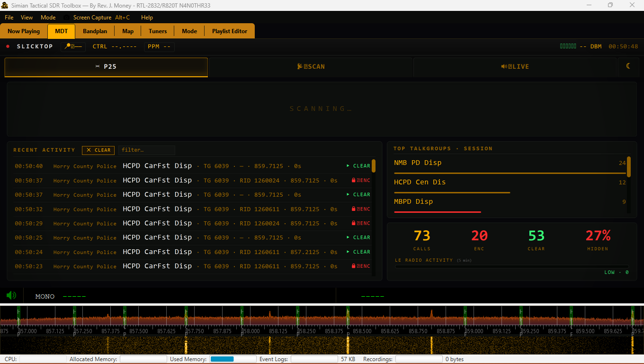Open the Mode menu in menu bar

(48, 18)
